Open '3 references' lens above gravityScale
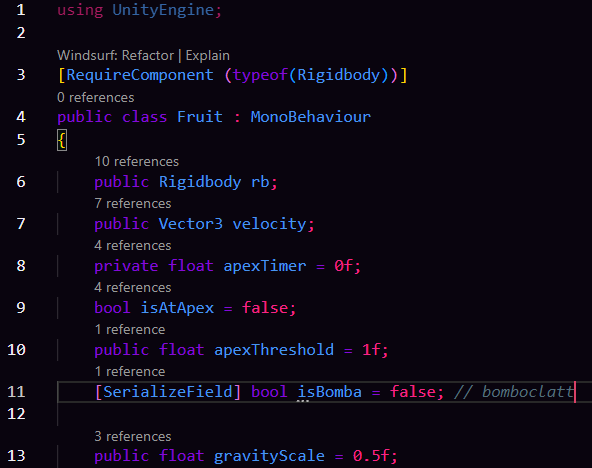This screenshot has width=592, height=468. (x=133, y=436)
